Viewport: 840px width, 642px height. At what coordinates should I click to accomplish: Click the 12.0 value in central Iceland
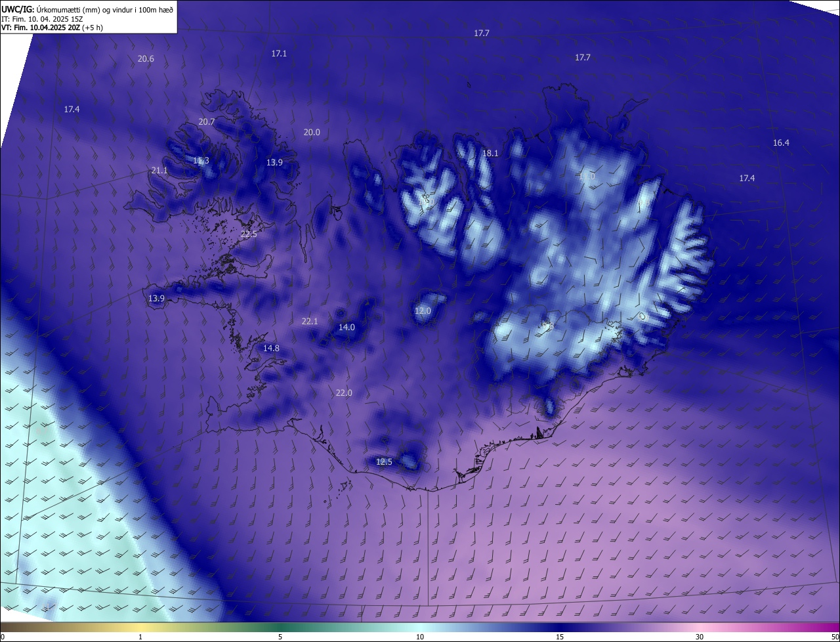click(423, 311)
